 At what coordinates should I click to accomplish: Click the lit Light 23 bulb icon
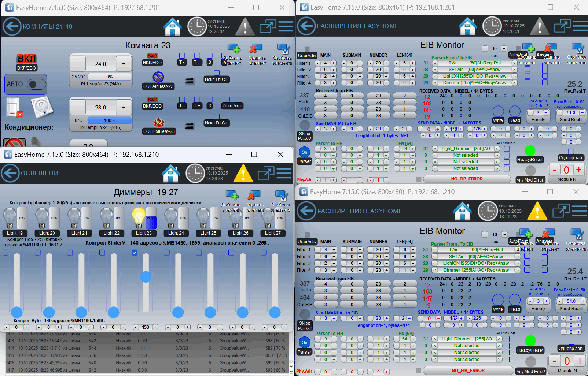click(x=139, y=219)
